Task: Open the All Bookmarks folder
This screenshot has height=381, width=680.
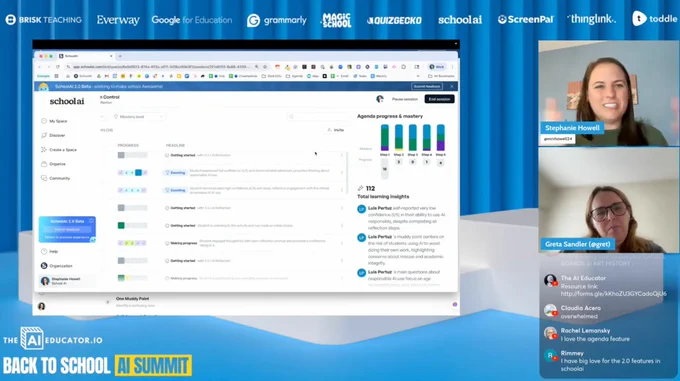Action: (x=441, y=76)
